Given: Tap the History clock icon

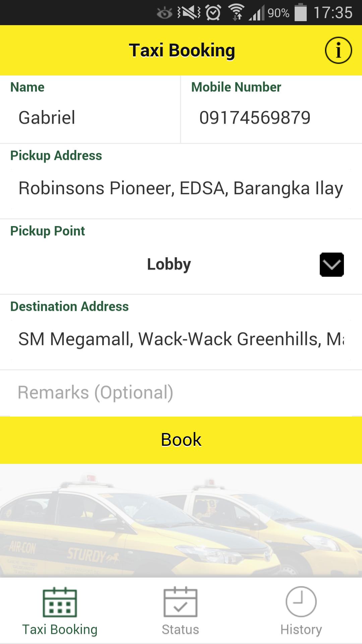Looking at the screenshot, I should click(301, 602).
